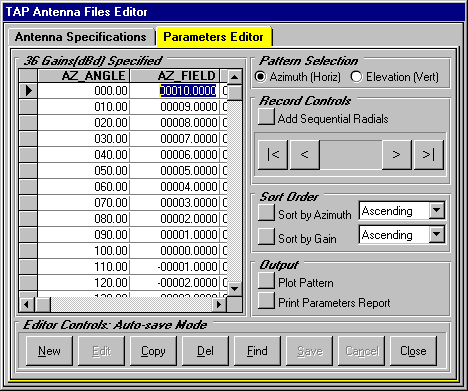This screenshot has width=468, height=391.
Task: Select the row header for 010.00
Action: pyautogui.click(x=28, y=107)
